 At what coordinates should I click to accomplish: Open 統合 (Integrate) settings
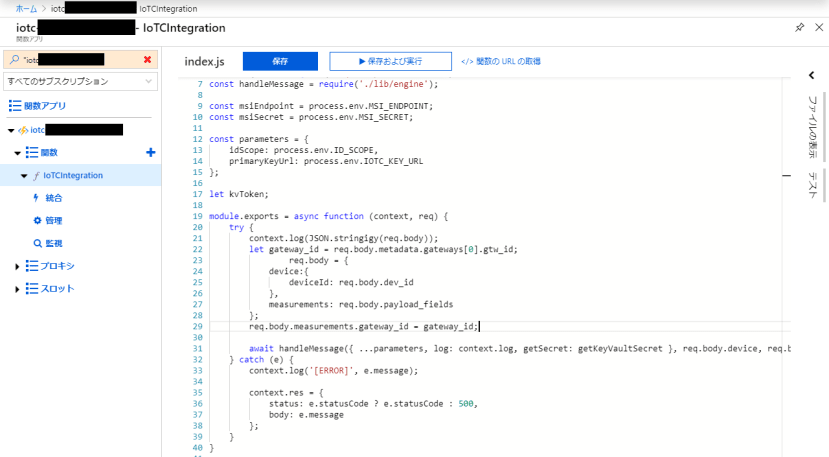pyautogui.click(x=53, y=198)
